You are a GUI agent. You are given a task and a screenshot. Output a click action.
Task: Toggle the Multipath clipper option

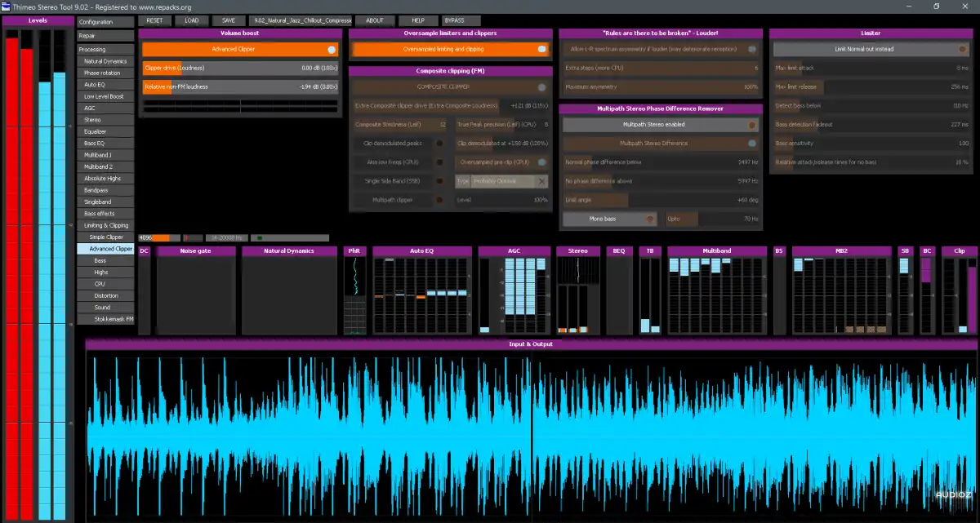[x=439, y=200]
